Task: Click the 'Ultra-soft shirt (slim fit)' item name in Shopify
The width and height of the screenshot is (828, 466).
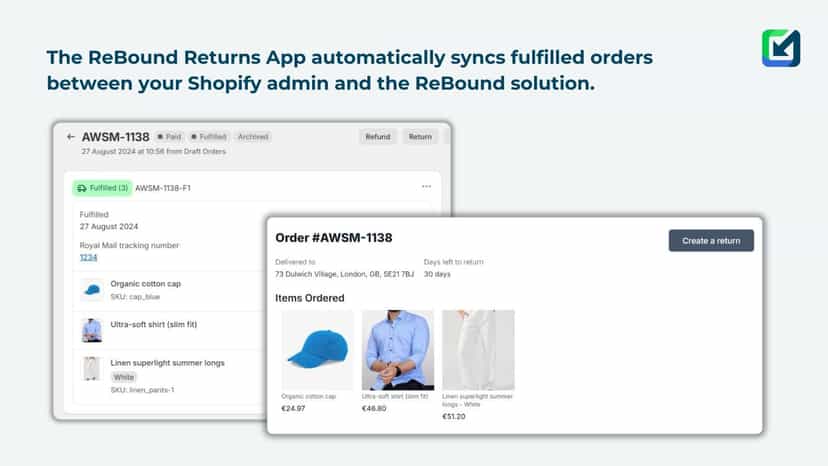Action: point(154,324)
